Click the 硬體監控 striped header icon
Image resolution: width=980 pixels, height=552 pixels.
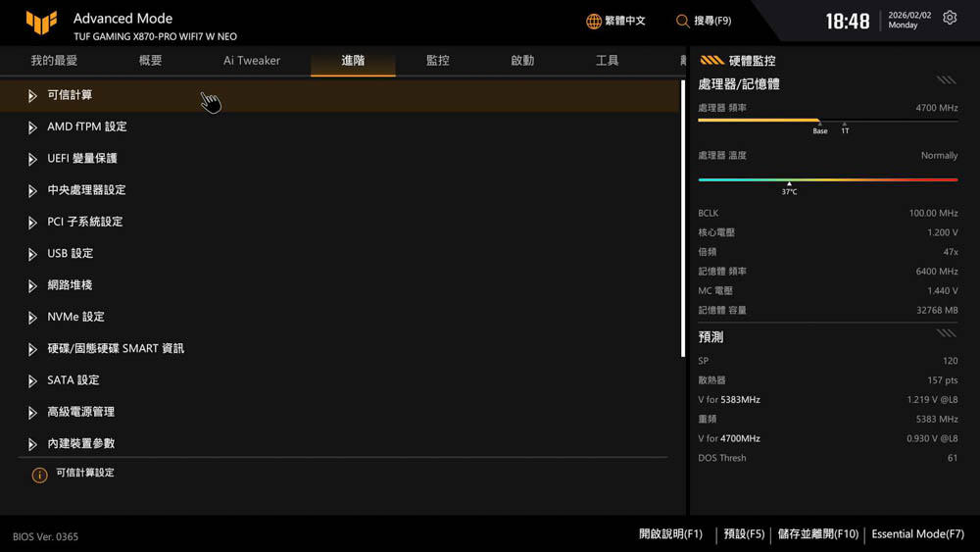711,61
